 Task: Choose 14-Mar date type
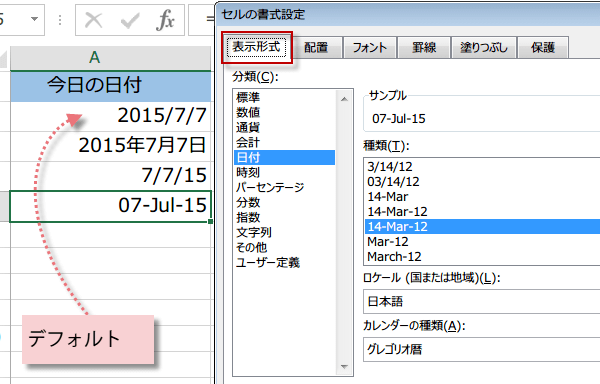(x=482, y=197)
